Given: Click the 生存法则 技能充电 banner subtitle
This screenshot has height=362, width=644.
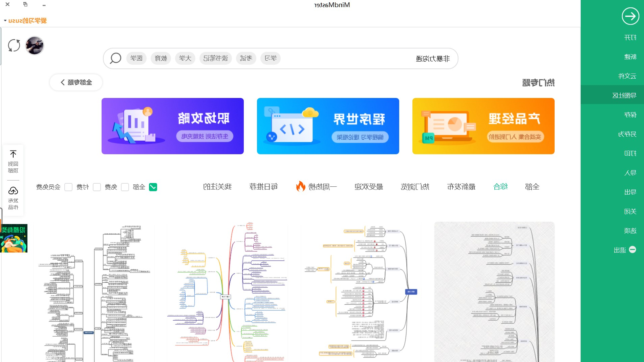Looking at the screenshot, I should click(x=205, y=136).
